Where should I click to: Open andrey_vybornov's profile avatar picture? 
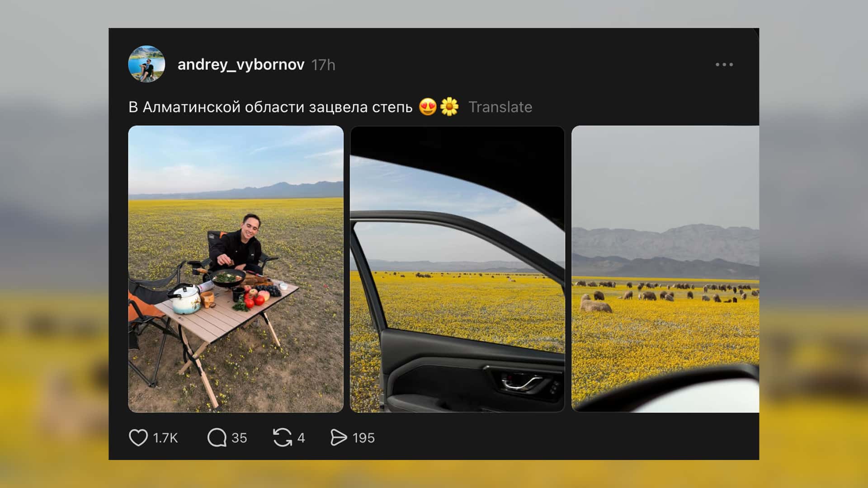(x=147, y=64)
